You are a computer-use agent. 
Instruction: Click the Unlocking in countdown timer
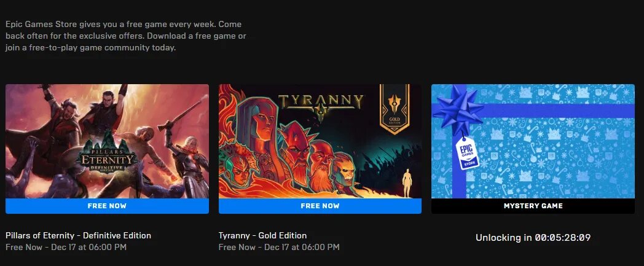point(533,237)
